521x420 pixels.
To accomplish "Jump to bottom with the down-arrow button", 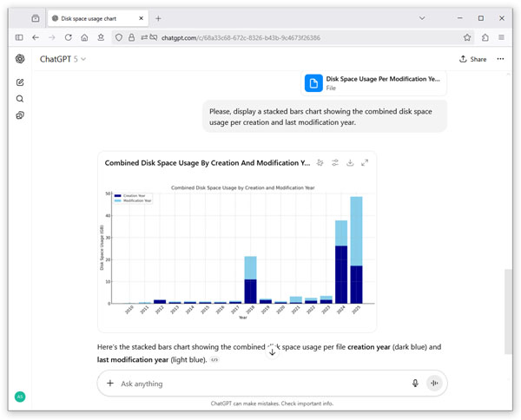I will point(272,352).
